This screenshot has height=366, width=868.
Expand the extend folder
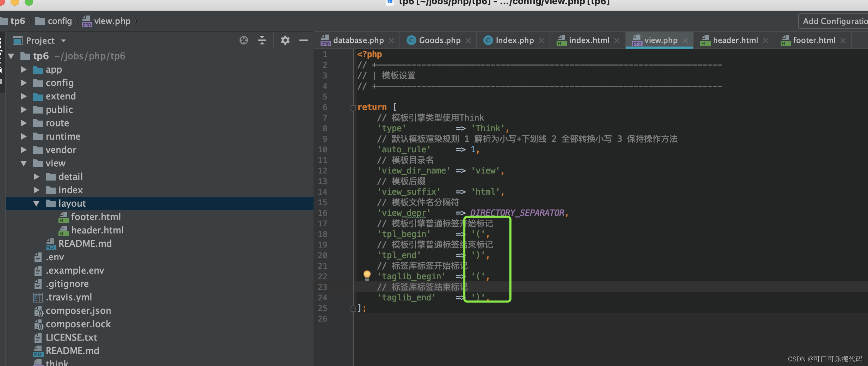click(24, 96)
